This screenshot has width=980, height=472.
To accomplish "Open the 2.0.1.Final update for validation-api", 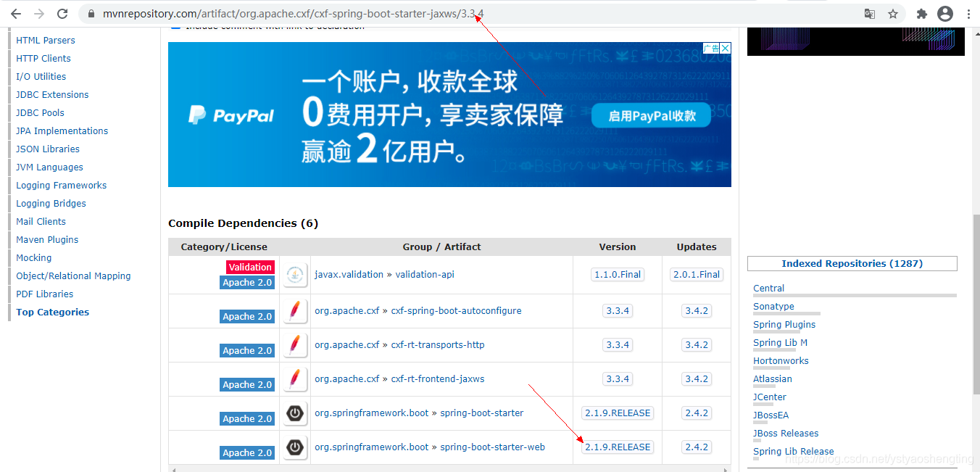I will 696,274.
